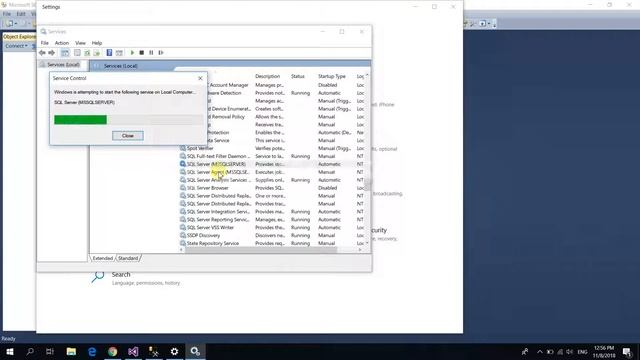This screenshot has width=640, height=360.
Task: Select the SQL Server Browser service row
Action: pos(271,188)
